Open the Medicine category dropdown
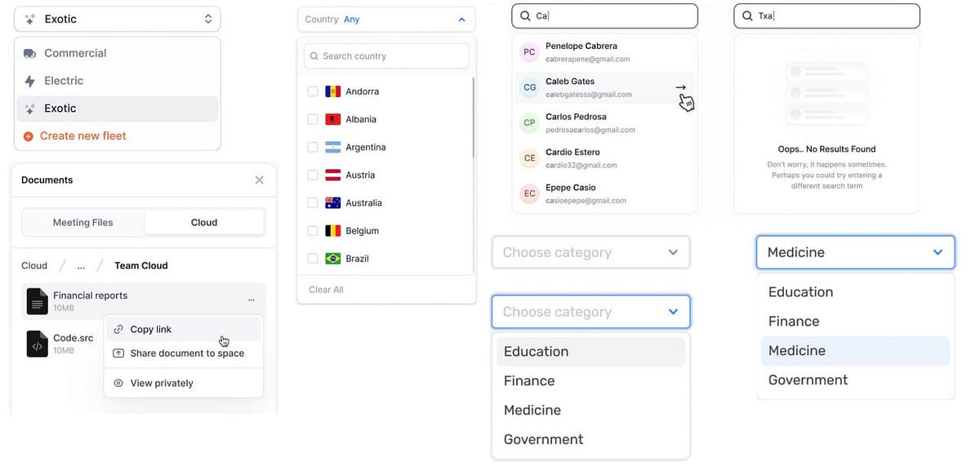Image resolution: width=980 pixels, height=467 pixels. (x=855, y=252)
